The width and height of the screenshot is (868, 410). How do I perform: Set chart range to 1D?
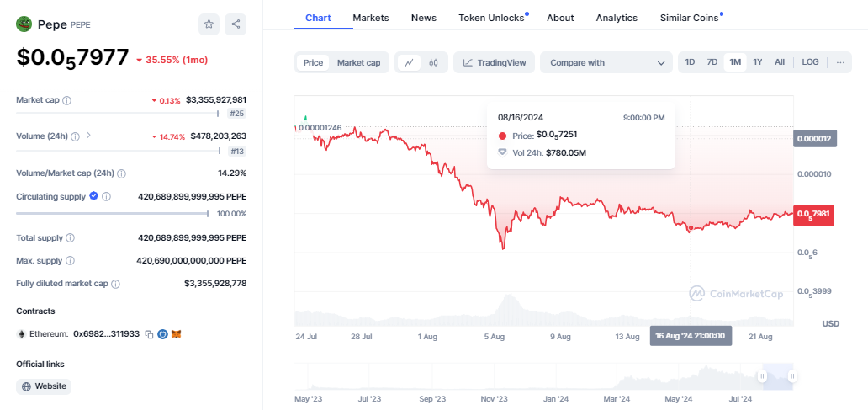click(690, 62)
